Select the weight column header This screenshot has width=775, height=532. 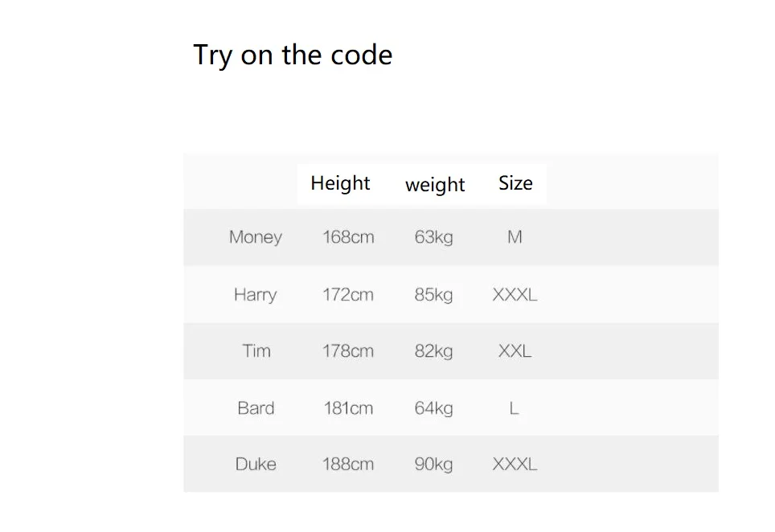click(435, 185)
